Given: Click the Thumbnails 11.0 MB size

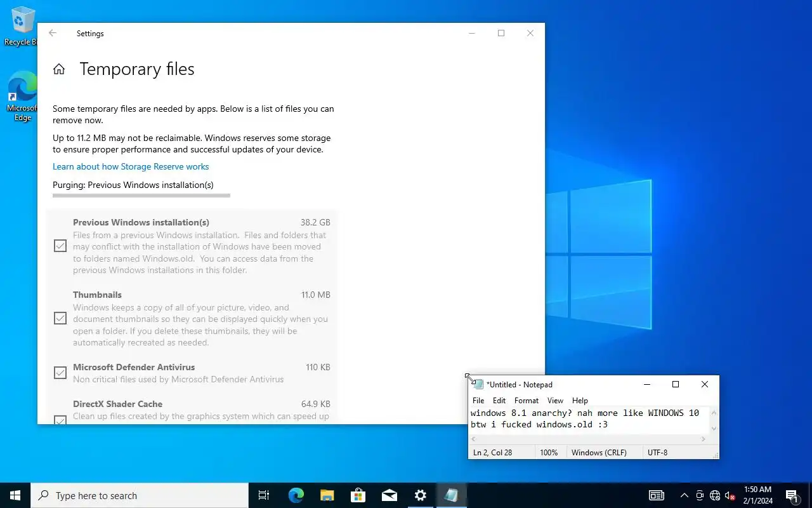Looking at the screenshot, I should 315,295.
